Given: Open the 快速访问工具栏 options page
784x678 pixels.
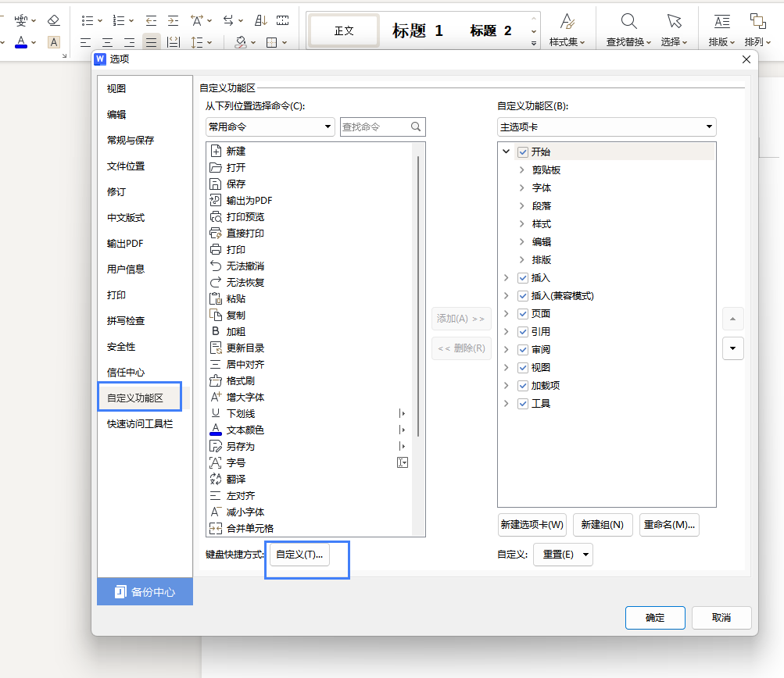Looking at the screenshot, I should (x=140, y=424).
